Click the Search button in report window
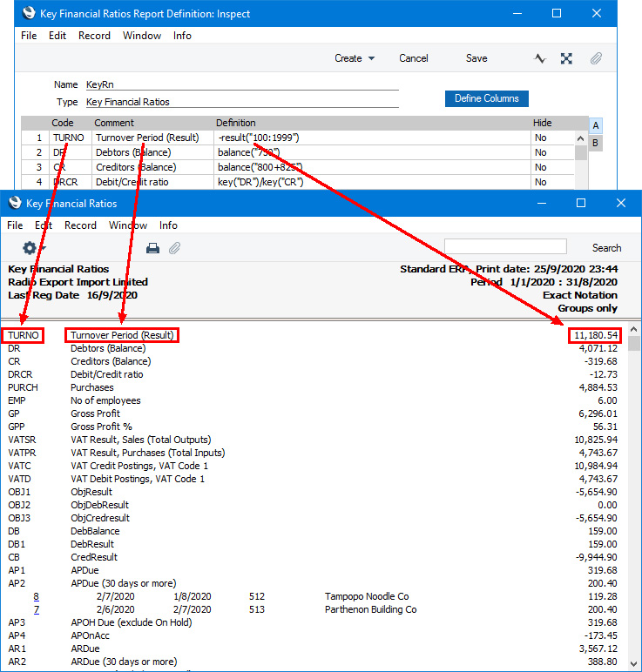The height and width of the screenshot is (672, 642). [x=606, y=248]
